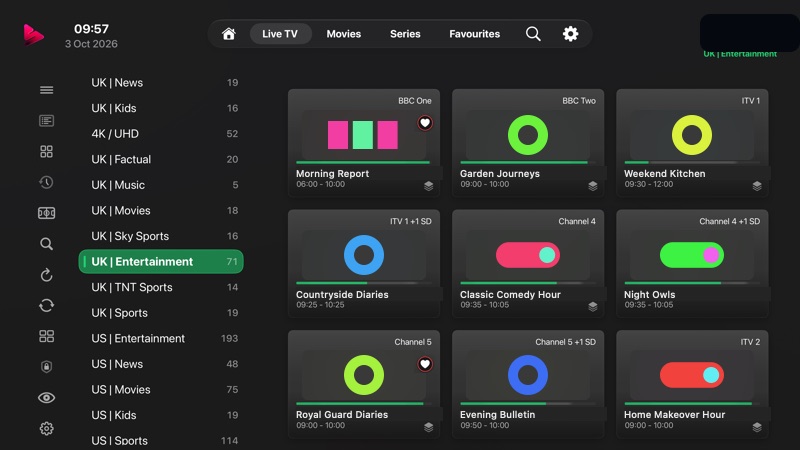This screenshot has height=450, width=800.
Task: Open ITV 2 channel logo thumbnail
Action: (692, 376)
